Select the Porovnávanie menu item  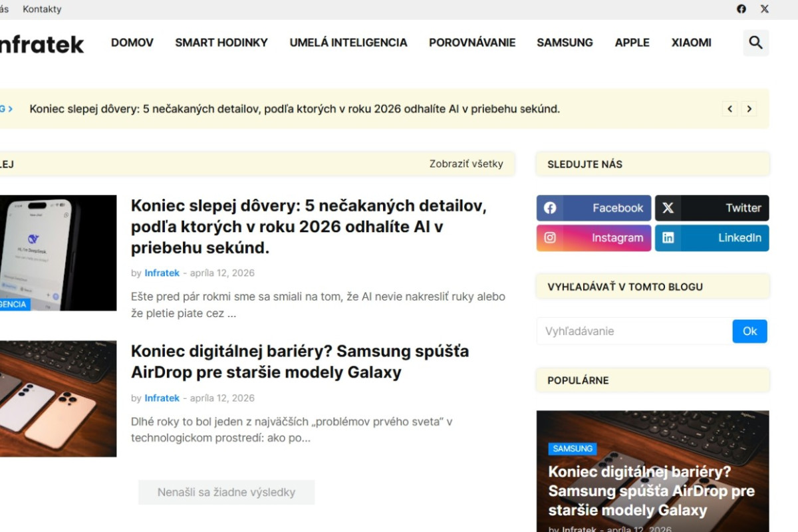[x=472, y=43]
